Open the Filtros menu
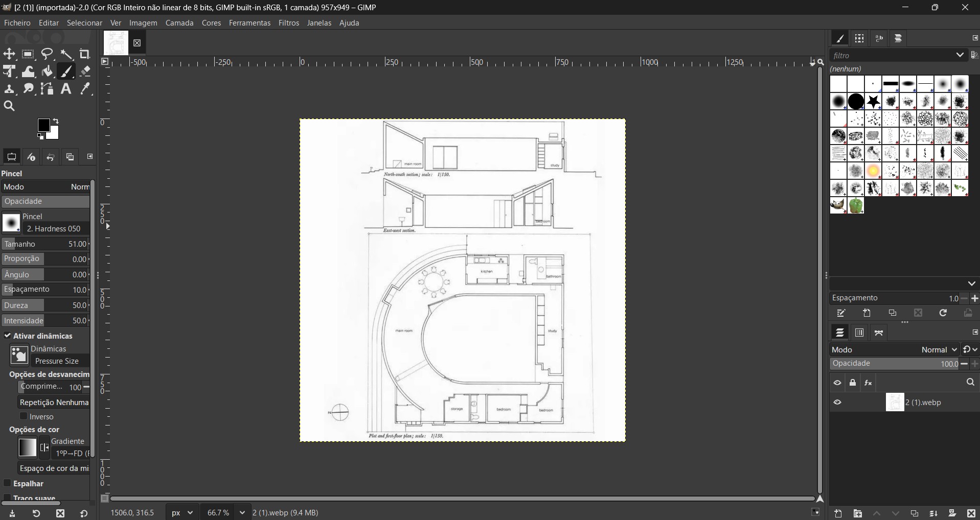The height and width of the screenshot is (520, 980). (289, 23)
